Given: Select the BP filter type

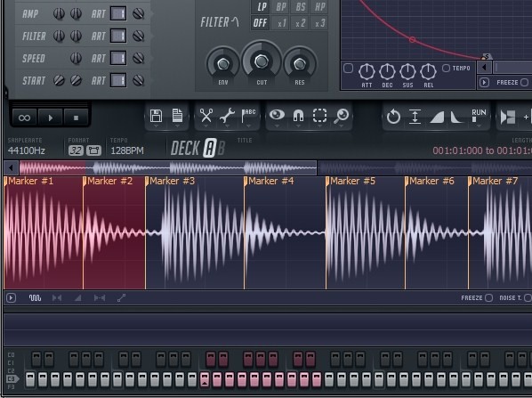Looking at the screenshot, I should click(x=281, y=7).
